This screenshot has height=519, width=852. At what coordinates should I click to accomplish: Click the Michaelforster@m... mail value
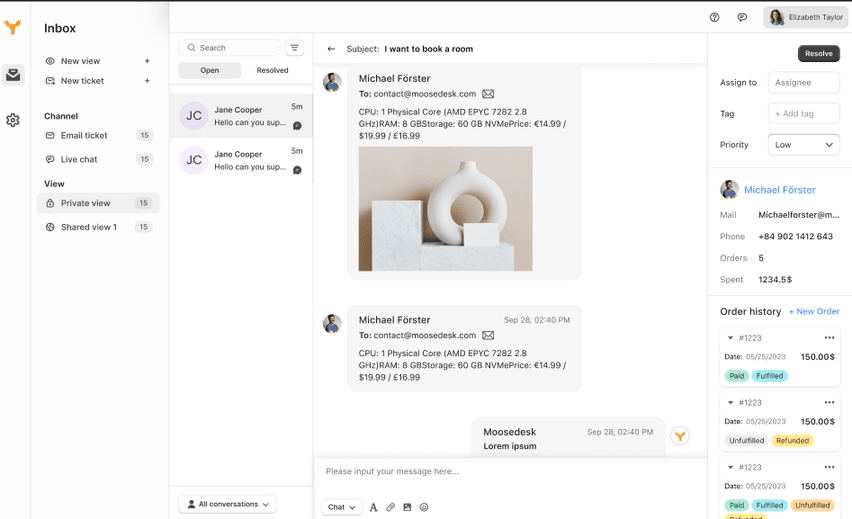(799, 215)
